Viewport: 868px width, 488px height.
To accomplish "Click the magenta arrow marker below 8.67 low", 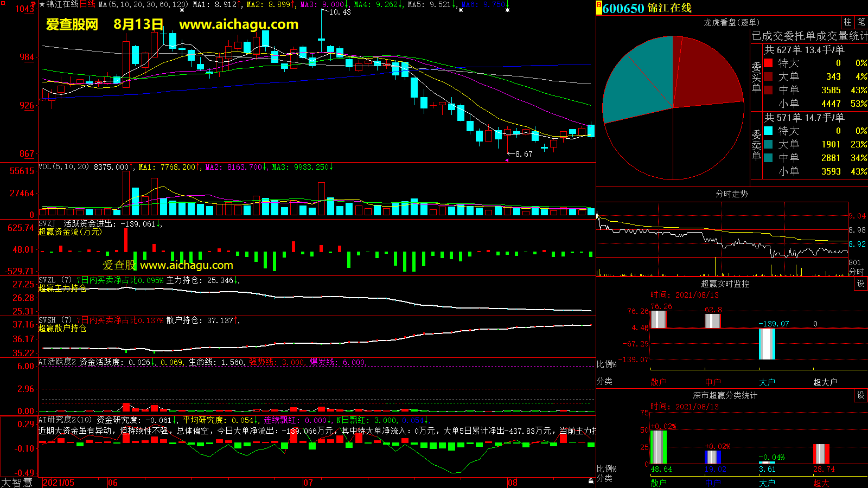I will [507, 160].
